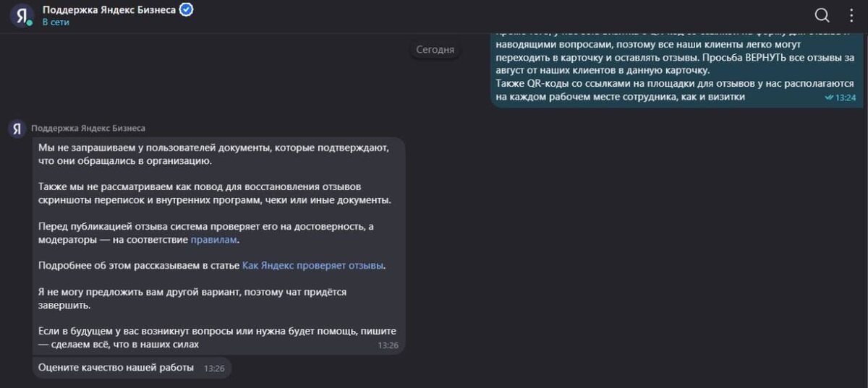Click the Yandex avatar in chat header
The image size is (868, 388).
coord(21,14)
